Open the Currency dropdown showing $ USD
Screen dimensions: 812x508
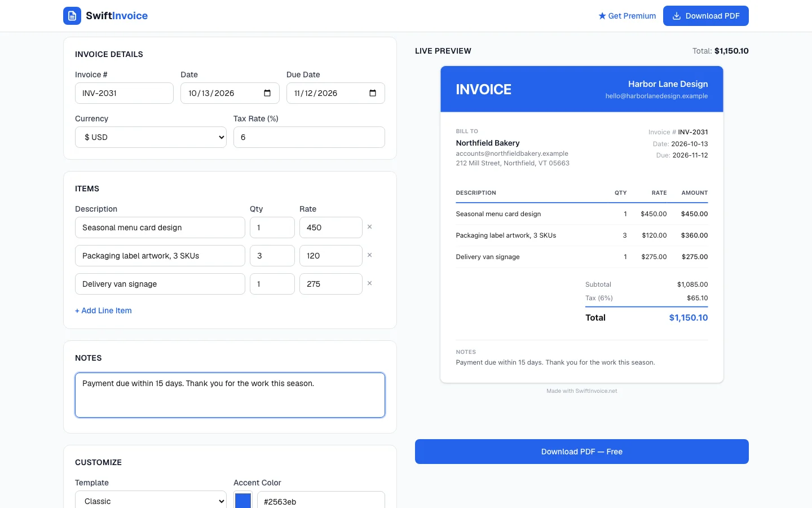pos(151,137)
